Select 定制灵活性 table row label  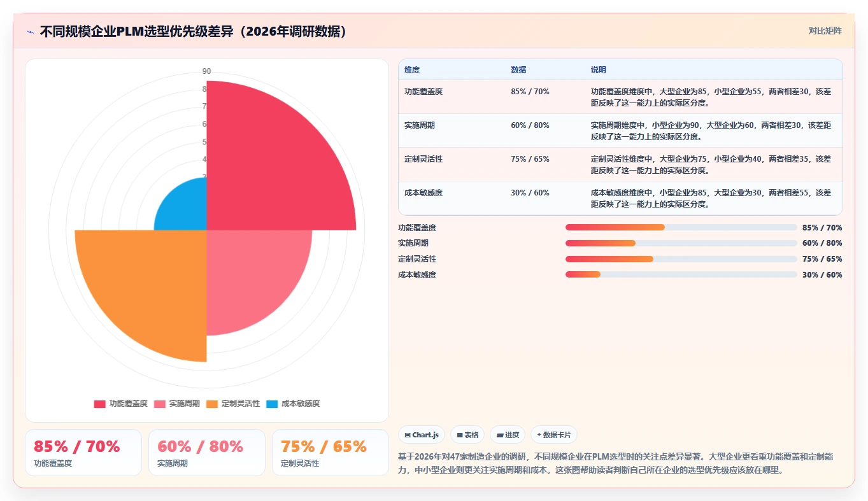point(423,159)
